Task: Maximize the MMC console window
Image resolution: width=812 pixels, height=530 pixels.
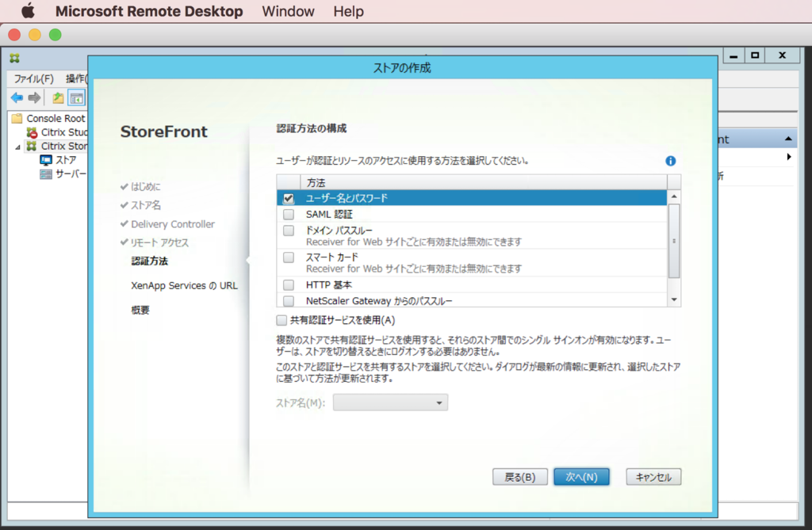Action: 755,55
